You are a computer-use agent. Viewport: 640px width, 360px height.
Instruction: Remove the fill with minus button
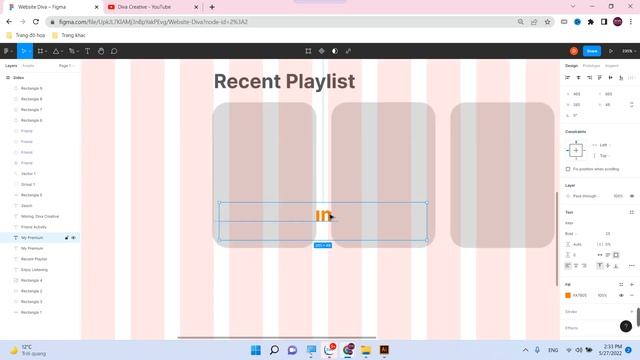click(x=632, y=295)
